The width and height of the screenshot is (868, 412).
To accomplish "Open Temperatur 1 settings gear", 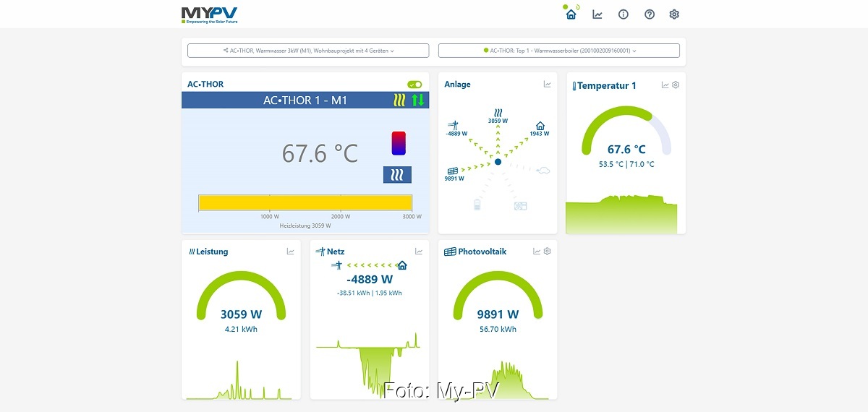I will click(x=676, y=85).
